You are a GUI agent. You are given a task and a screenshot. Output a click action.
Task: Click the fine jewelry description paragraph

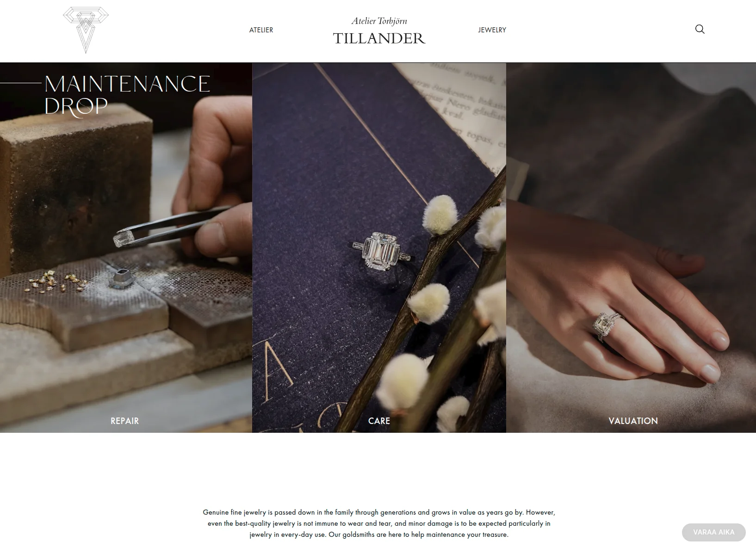[x=379, y=523]
